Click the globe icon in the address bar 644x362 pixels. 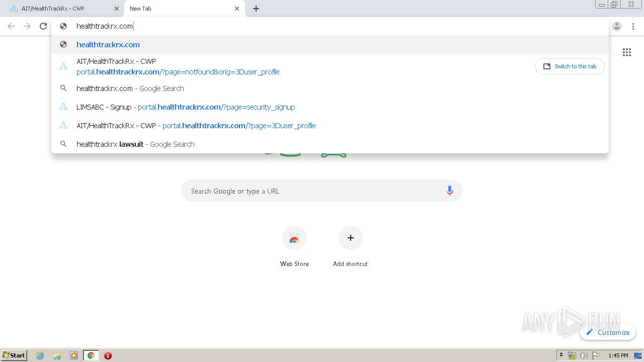point(63,26)
